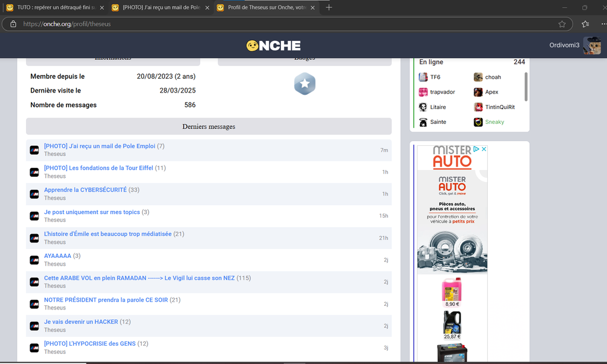
Task: Open Ordivomi3 profile avatar
Action: (x=592, y=45)
